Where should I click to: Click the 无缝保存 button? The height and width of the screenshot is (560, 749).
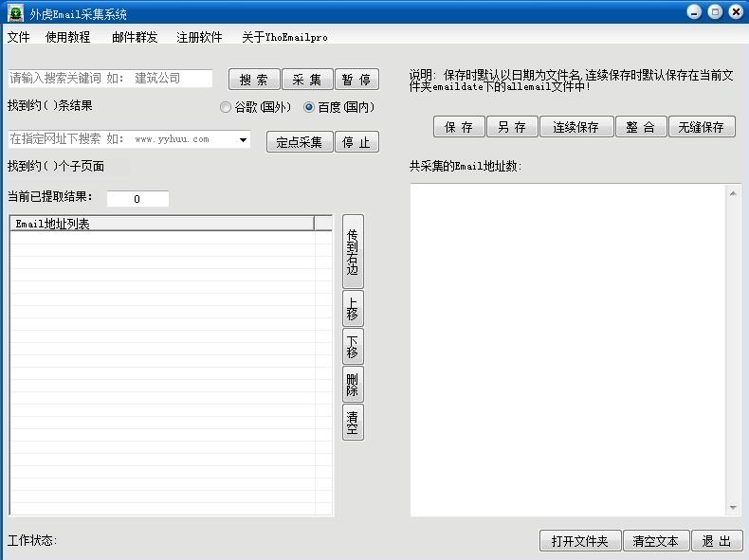tap(702, 127)
